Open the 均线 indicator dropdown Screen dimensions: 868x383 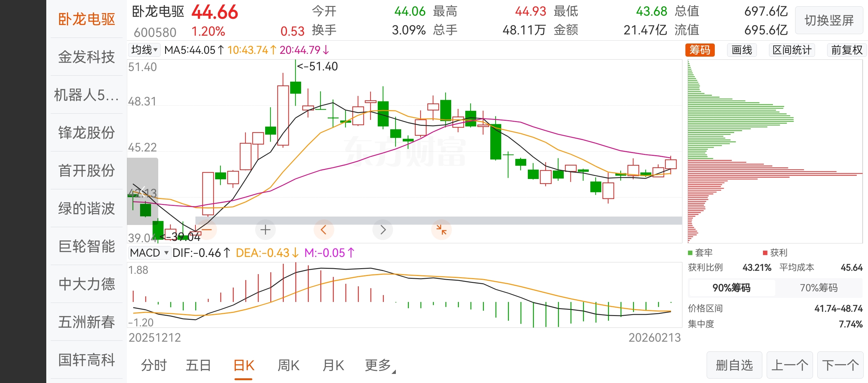(144, 50)
